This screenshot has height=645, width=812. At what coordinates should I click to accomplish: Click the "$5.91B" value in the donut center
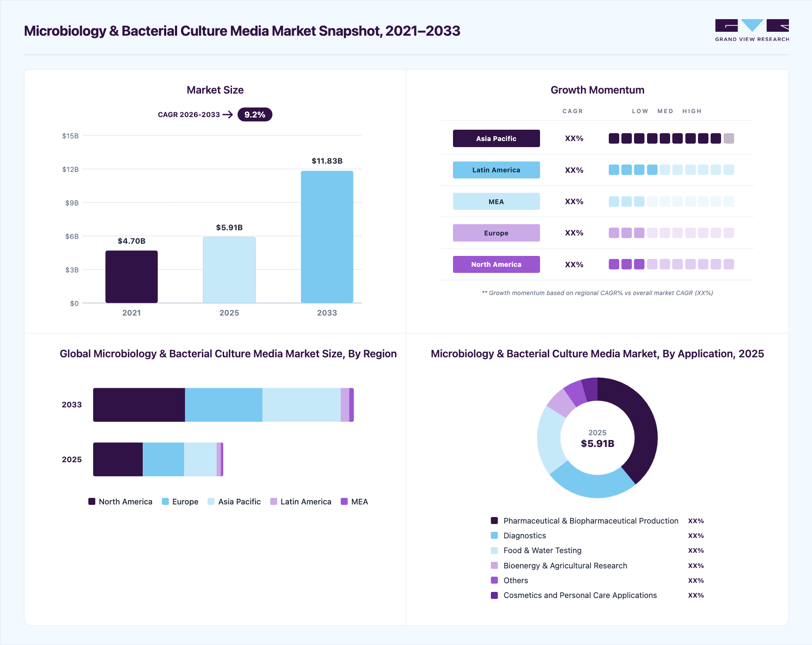pos(597,443)
